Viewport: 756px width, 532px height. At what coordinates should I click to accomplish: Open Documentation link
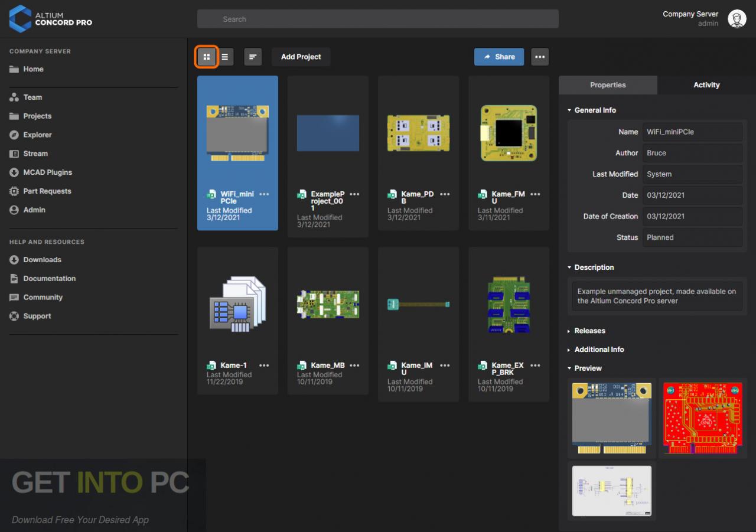(43, 279)
